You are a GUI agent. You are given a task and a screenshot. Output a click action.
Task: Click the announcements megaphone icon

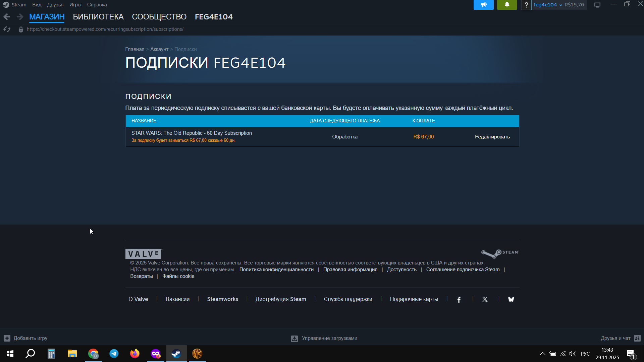(x=483, y=5)
